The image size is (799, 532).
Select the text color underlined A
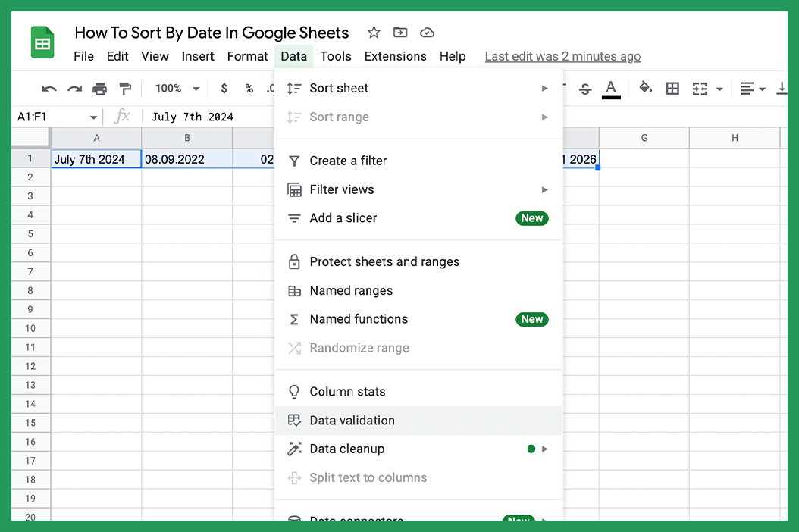(x=611, y=89)
